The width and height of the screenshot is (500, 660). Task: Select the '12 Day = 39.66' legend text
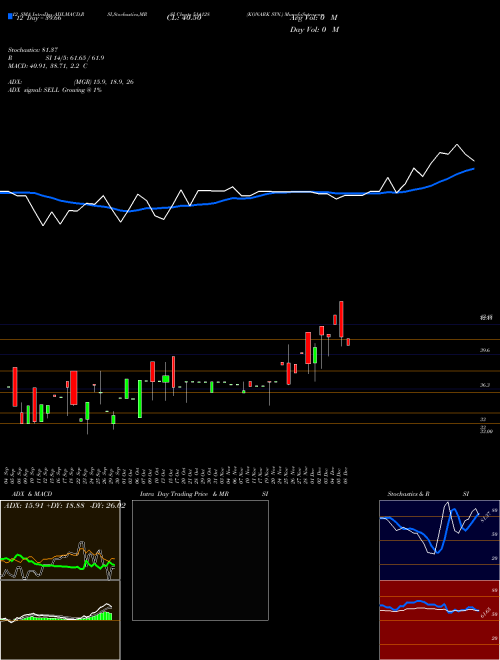pos(39,18)
